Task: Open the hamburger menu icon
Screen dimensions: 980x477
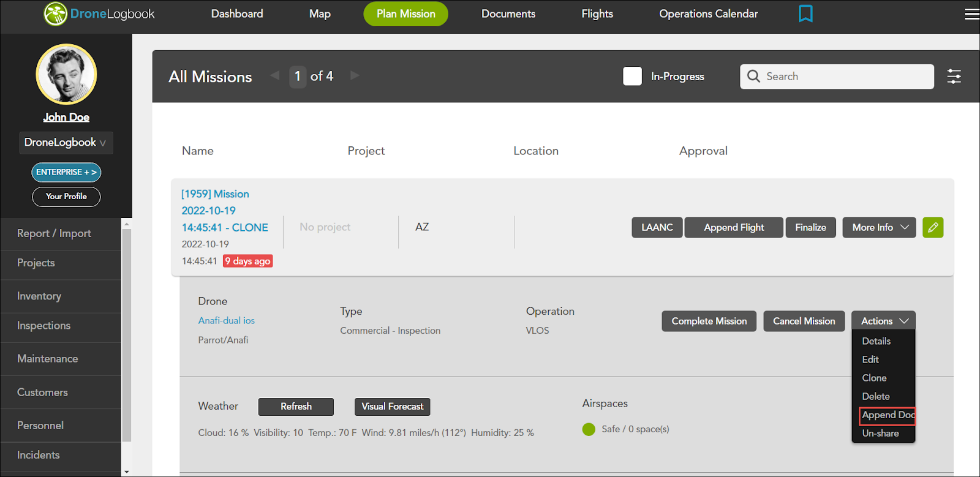Action: 972,14
